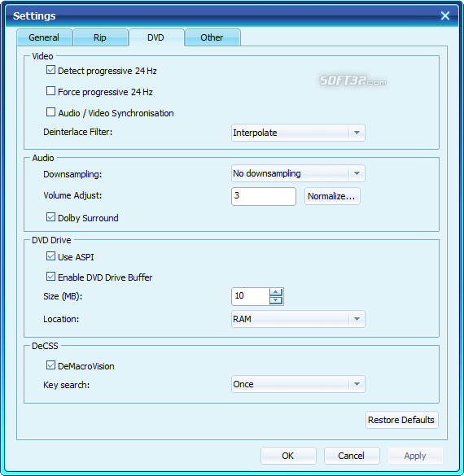Open the Deinterlace Filter dropdown
Image resolution: width=464 pixels, height=476 pixels.
298,133
